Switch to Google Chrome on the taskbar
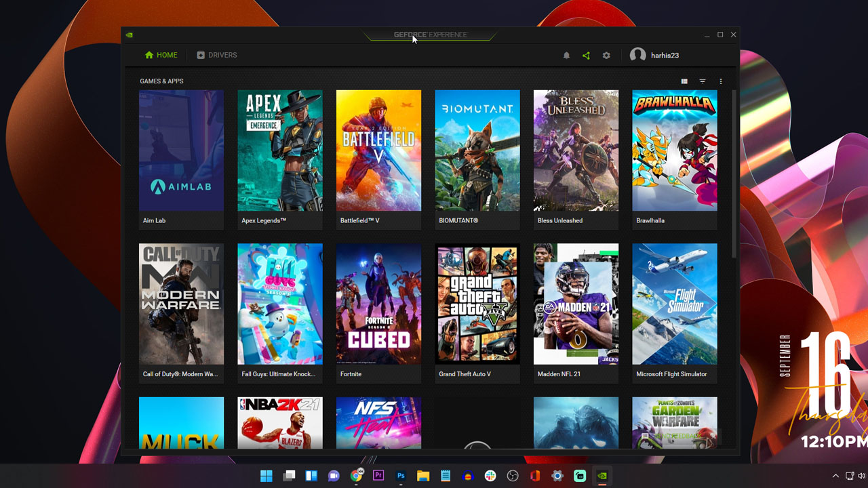Viewport: 868px width, 488px height. coord(356,476)
